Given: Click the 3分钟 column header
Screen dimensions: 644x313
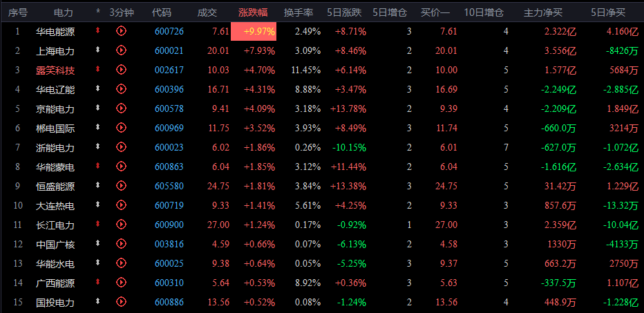Looking at the screenshot, I should point(122,12).
